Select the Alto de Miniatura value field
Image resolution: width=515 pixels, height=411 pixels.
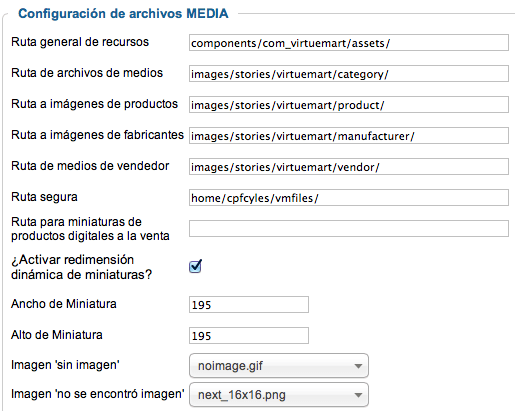249,336
